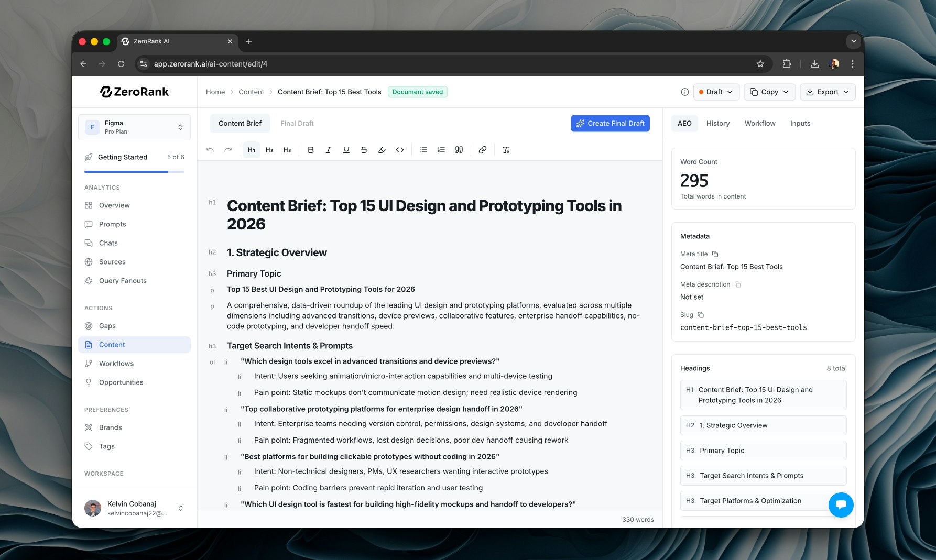Open the Export dropdown

(x=828, y=92)
